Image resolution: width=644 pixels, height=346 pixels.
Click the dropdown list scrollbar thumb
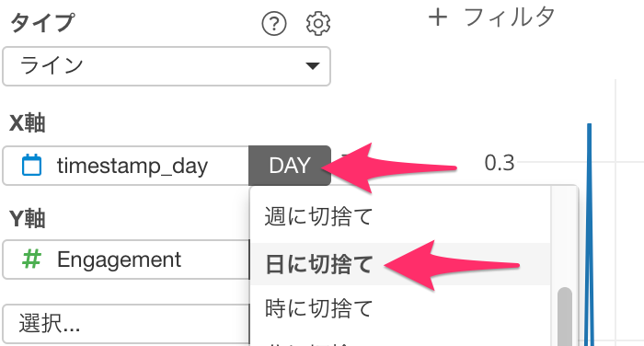tap(565, 317)
